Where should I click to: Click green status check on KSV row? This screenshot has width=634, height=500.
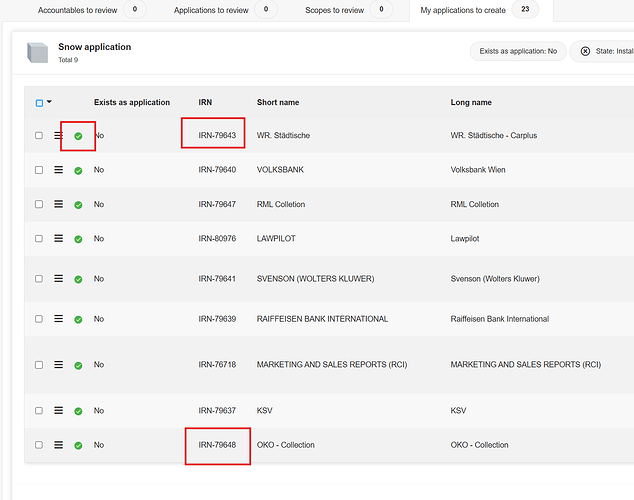[78, 411]
